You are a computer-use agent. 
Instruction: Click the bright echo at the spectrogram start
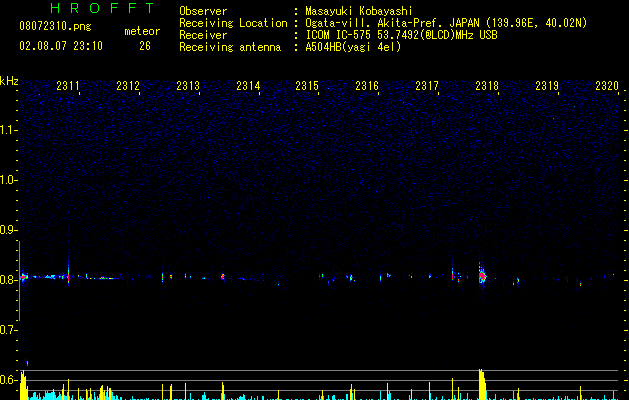(24, 276)
